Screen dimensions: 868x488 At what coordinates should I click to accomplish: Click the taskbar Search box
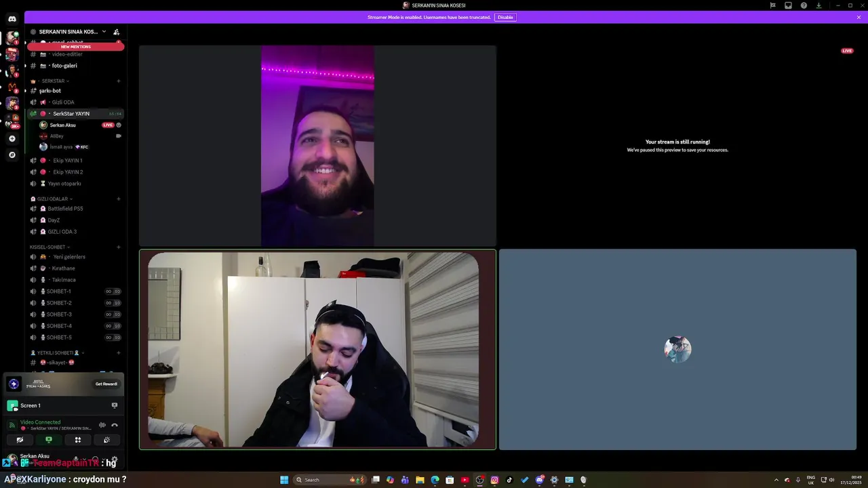(330, 480)
